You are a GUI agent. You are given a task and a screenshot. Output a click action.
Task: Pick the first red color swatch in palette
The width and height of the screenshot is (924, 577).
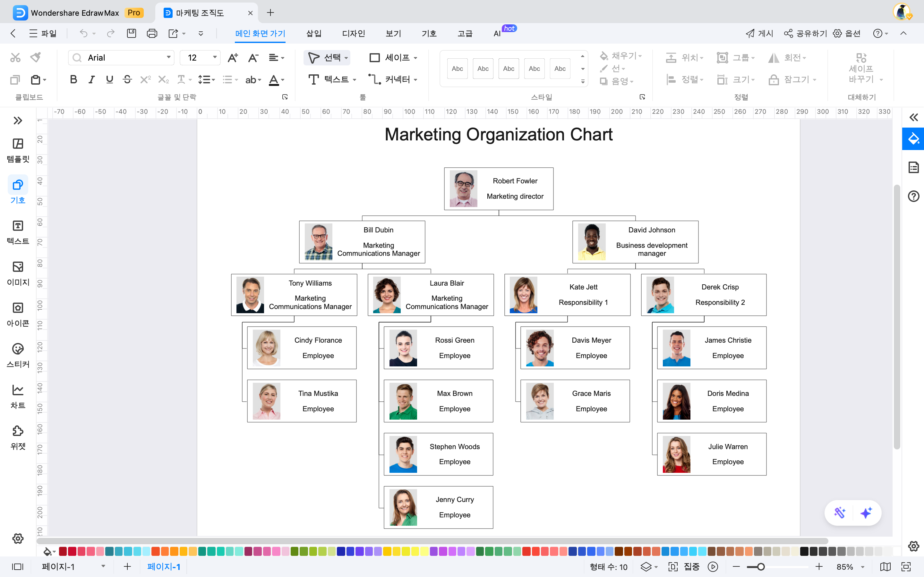[63, 551]
